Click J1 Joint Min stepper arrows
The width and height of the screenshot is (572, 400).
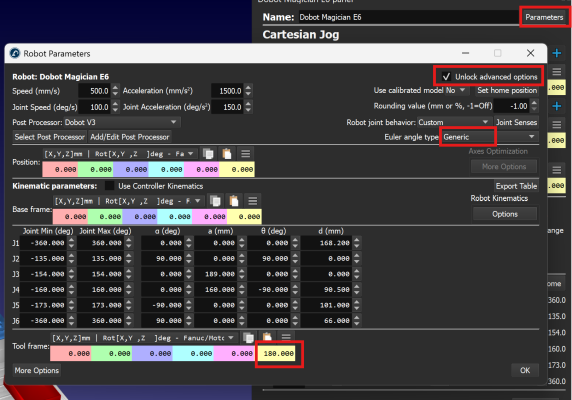tap(72, 243)
